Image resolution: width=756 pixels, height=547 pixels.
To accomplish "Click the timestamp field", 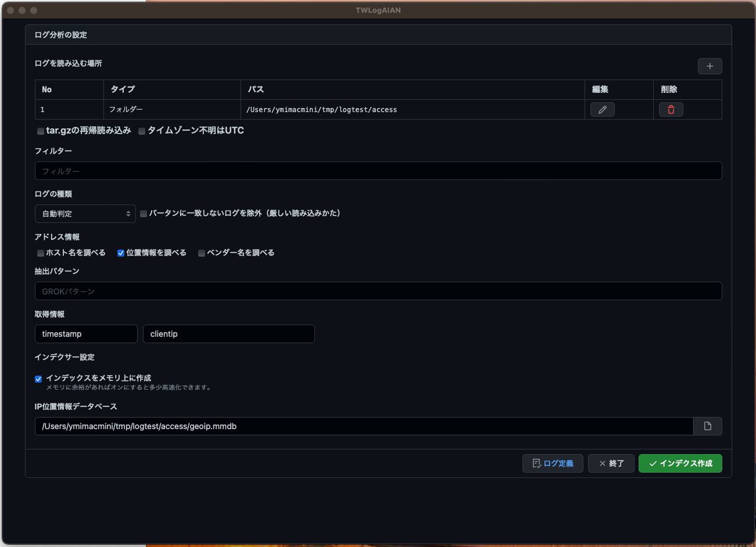I will 86,334.
